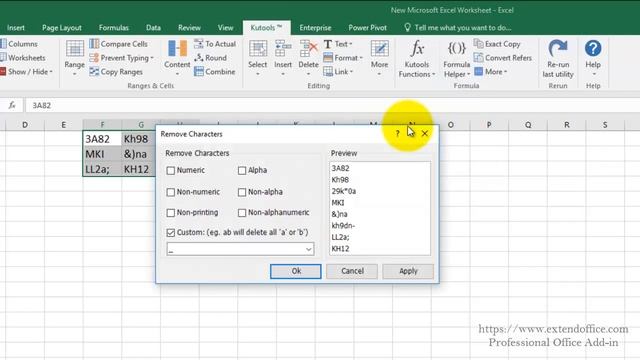Uncheck the Custom checkbox
This screenshot has width=640, height=360.
coord(171,233)
